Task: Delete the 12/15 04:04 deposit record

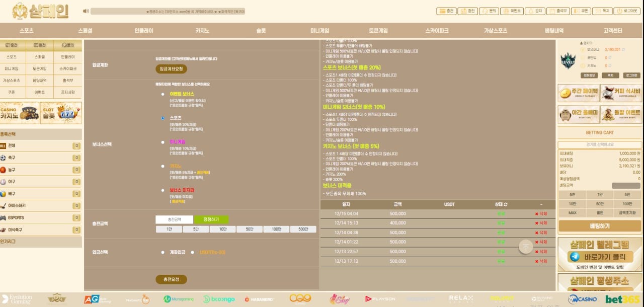Action: pos(541,214)
